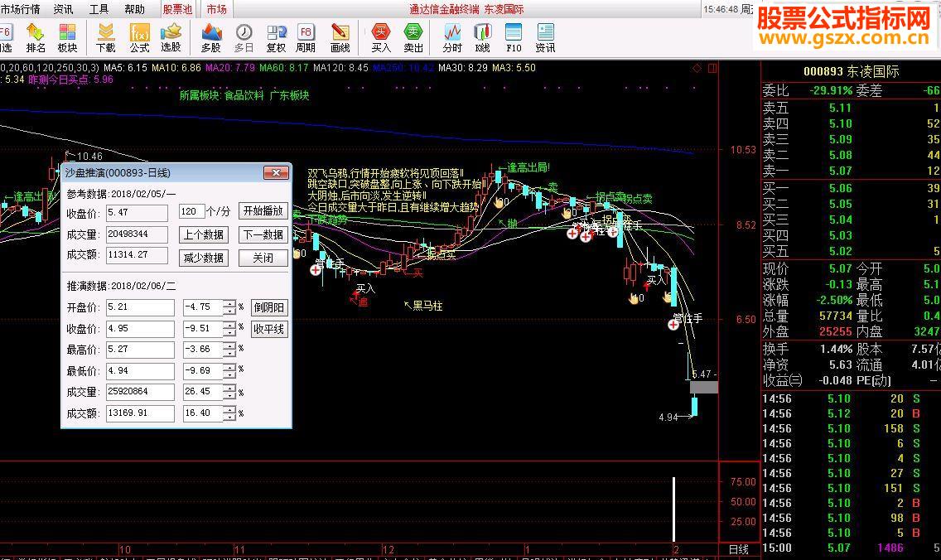The image size is (941, 560).
Task: Open the 市场行情 menu
Action: pyautogui.click(x=21, y=9)
